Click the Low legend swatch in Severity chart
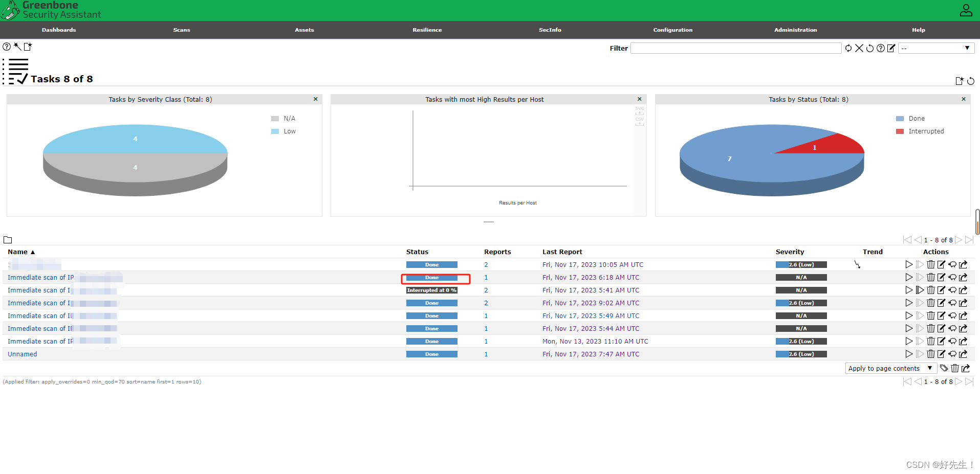980x474 pixels. [x=275, y=131]
